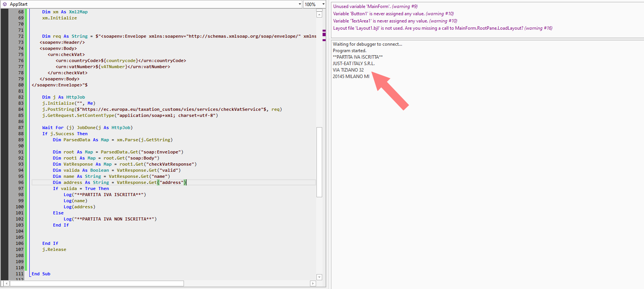Click "End If" on line 103
Image resolution: width=644 pixels, height=289 pixels.
[x=61, y=225]
